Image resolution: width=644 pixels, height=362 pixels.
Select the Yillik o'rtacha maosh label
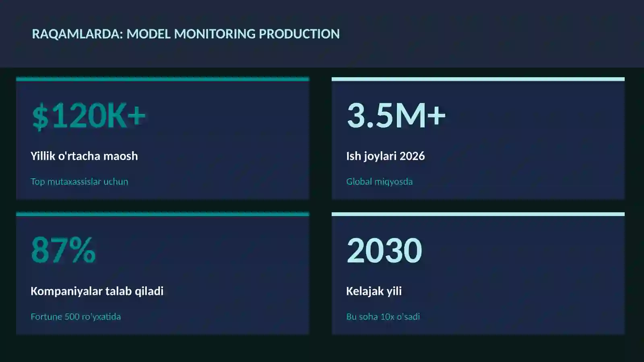[84, 156]
